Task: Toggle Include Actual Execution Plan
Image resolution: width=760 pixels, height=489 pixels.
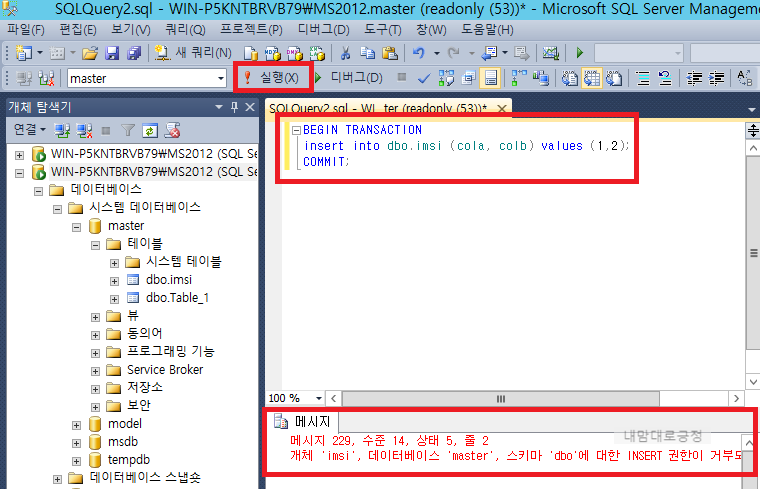Action: [519, 78]
